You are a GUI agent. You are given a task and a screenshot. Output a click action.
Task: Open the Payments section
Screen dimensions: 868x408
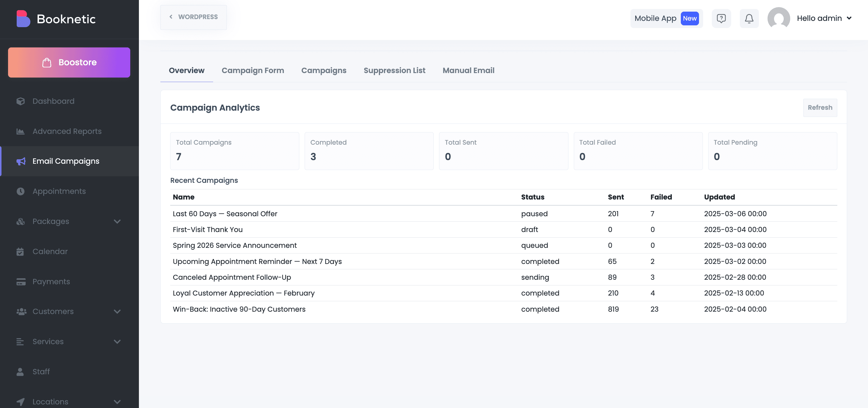pos(51,281)
